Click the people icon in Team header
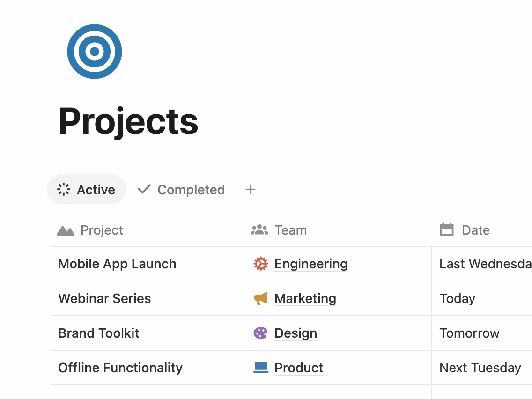The width and height of the screenshot is (532, 399). pos(259,230)
